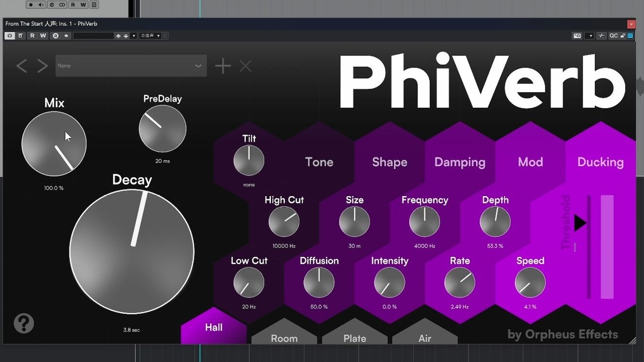Click the Low Cut knob
Image resolution: width=644 pixels, height=362 pixels.
point(249,282)
